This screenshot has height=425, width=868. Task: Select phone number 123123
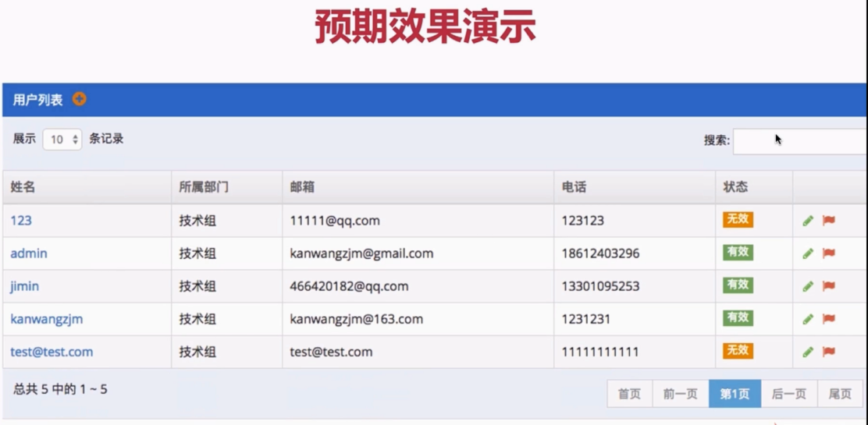pos(583,221)
